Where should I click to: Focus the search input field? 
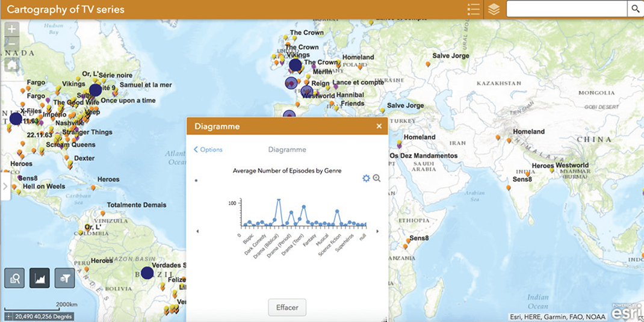coord(567,9)
